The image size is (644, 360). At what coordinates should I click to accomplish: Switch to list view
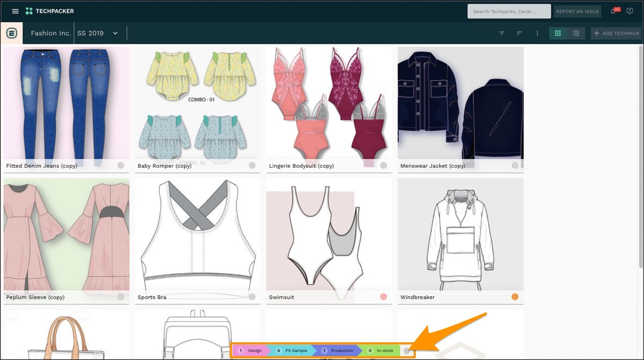(x=576, y=33)
